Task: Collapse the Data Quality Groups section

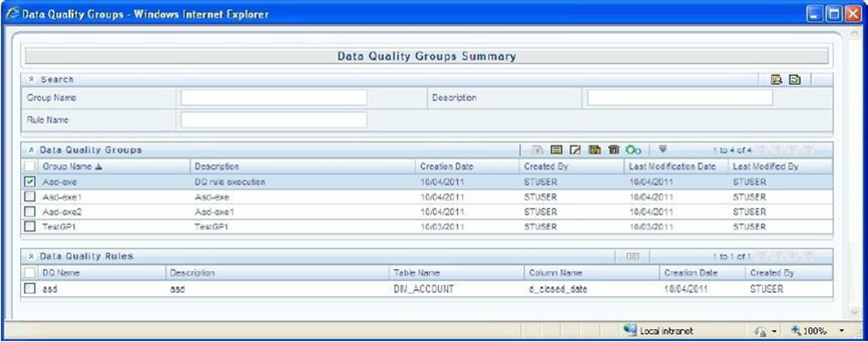Action: pyautogui.click(x=31, y=150)
